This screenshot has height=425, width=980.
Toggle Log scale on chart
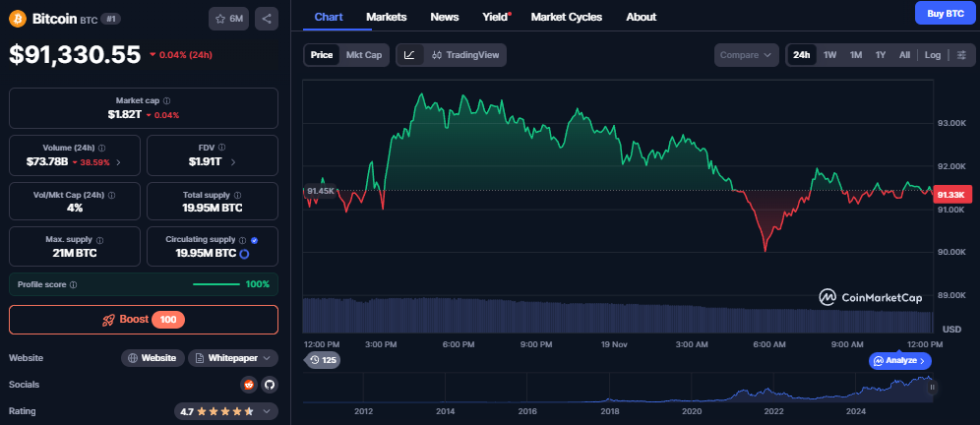[x=933, y=55]
